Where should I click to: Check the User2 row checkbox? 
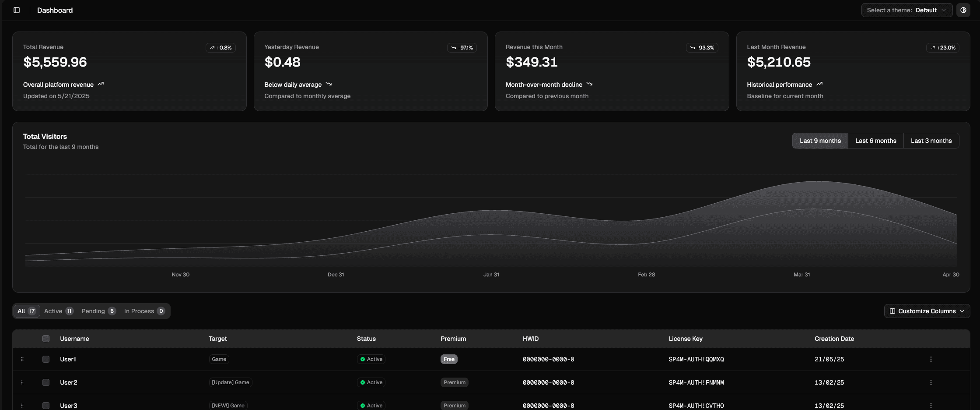[46, 382]
